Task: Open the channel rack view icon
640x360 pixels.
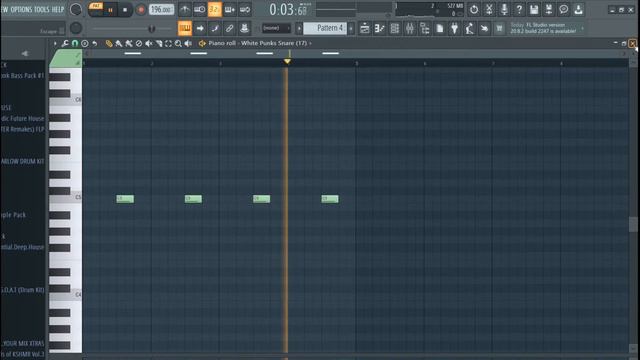Action: point(395,28)
